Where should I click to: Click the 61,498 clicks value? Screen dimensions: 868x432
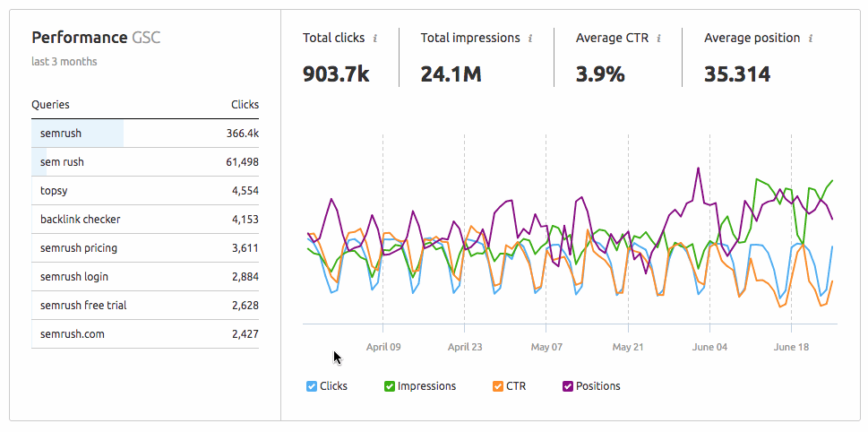(x=243, y=162)
